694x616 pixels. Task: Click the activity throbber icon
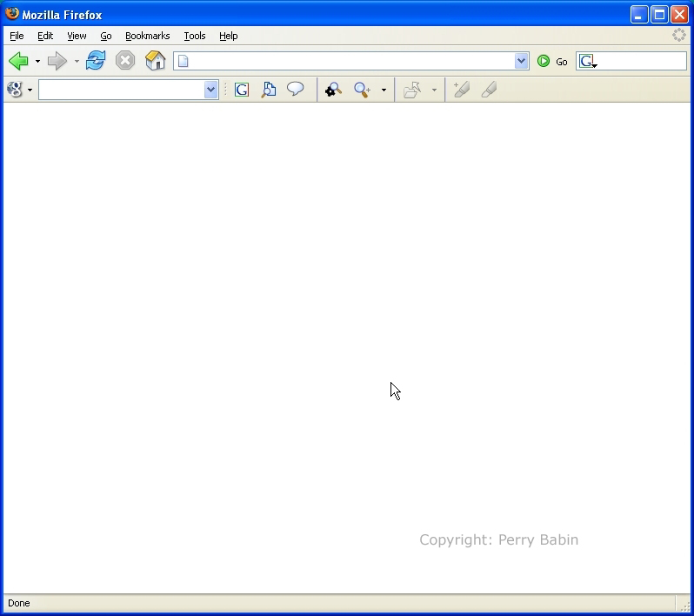click(x=679, y=35)
